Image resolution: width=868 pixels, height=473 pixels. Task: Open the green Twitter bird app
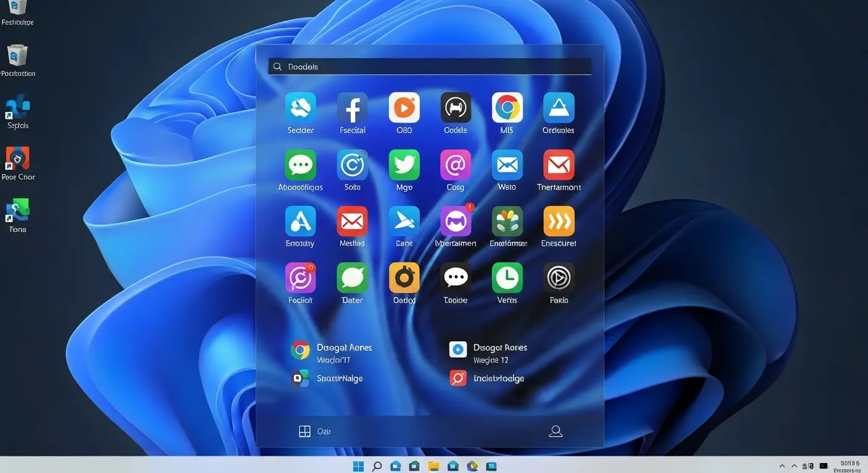[404, 164]
